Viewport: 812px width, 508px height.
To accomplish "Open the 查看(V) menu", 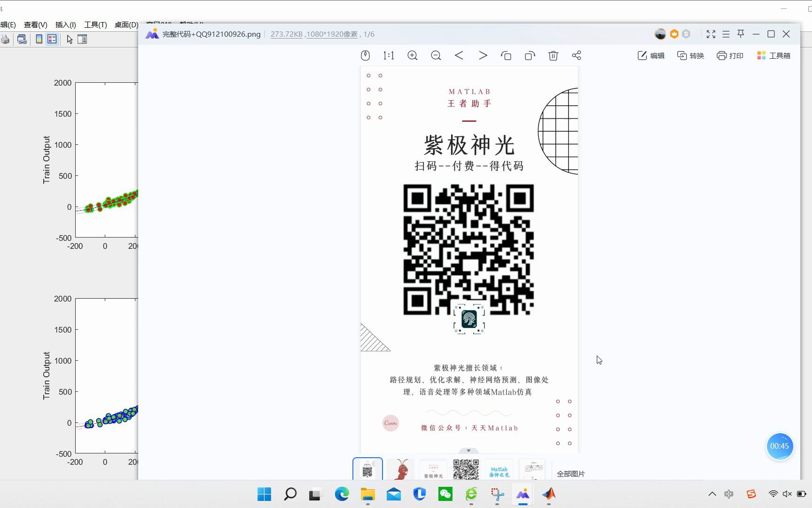I will (35, 24).
